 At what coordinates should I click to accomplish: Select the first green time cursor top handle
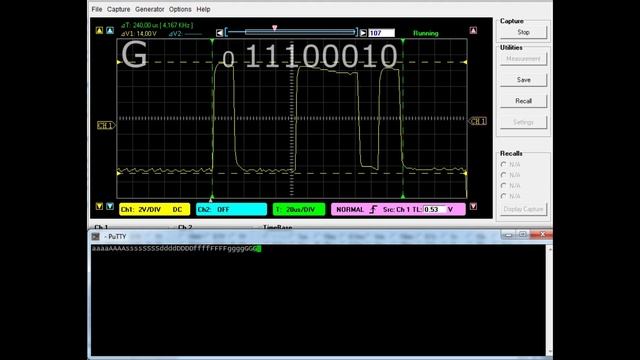coord(212,40)
